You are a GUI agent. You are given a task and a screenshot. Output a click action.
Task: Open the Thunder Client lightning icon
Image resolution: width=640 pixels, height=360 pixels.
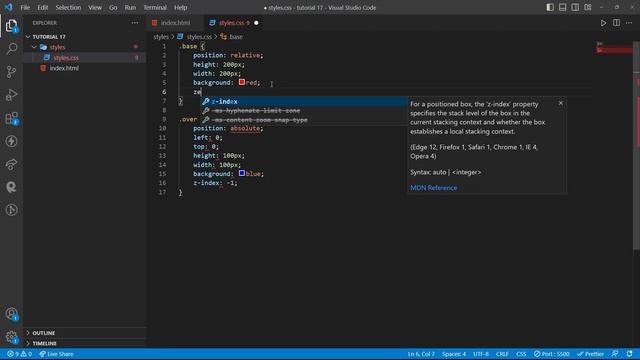pos(11,141)
